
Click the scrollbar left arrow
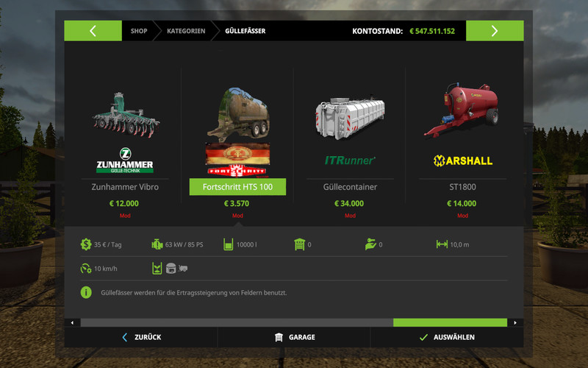[72, 322]
